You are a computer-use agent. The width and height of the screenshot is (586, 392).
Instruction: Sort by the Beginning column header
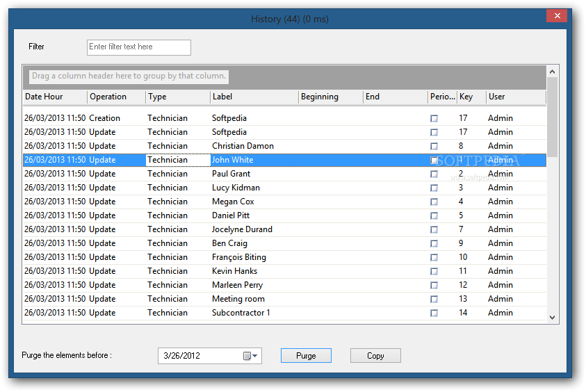click(331, 97)
